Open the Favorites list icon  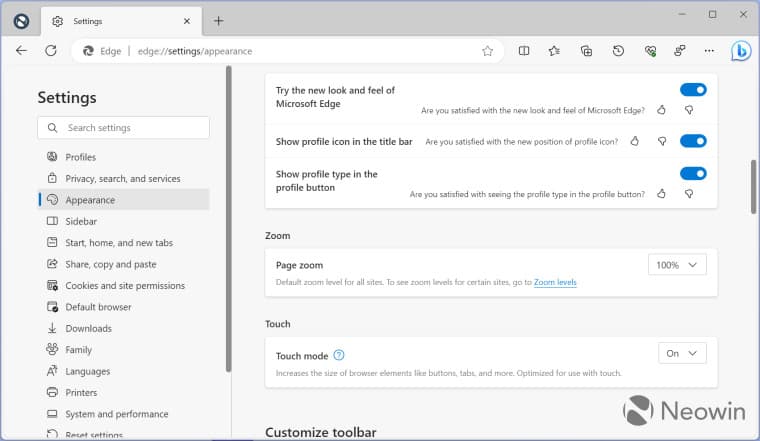[x=555, y=51]
